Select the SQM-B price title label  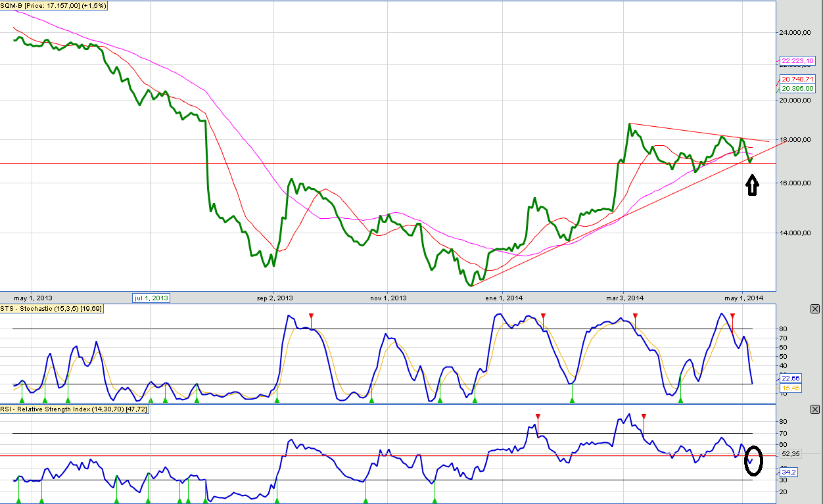(x=56, y=5)
